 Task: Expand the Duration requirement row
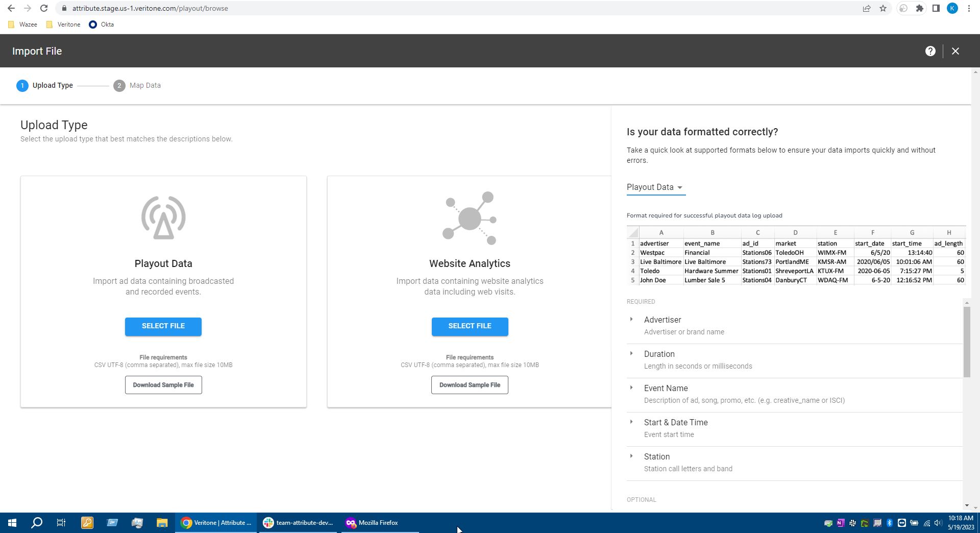coord(631,354)
